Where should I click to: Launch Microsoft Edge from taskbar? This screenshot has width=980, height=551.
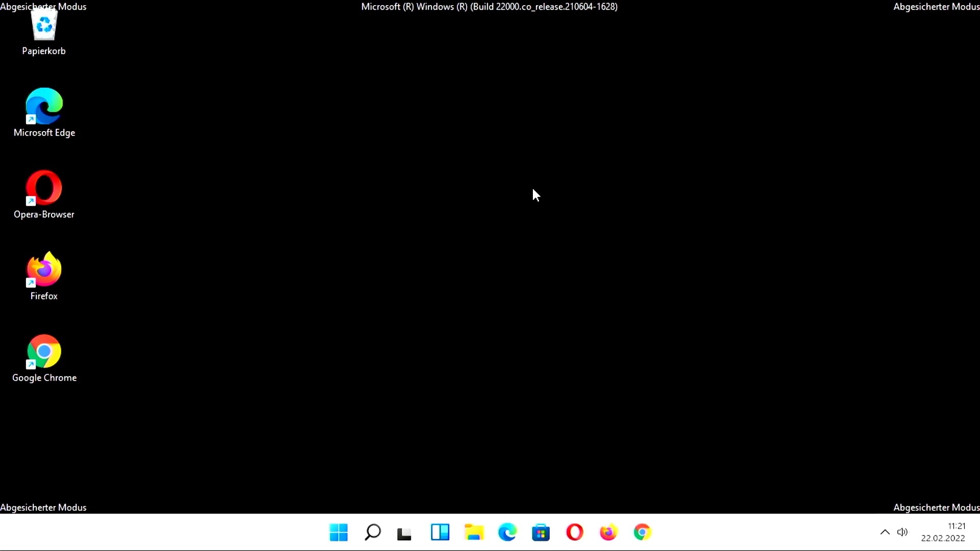pos(507,532)
